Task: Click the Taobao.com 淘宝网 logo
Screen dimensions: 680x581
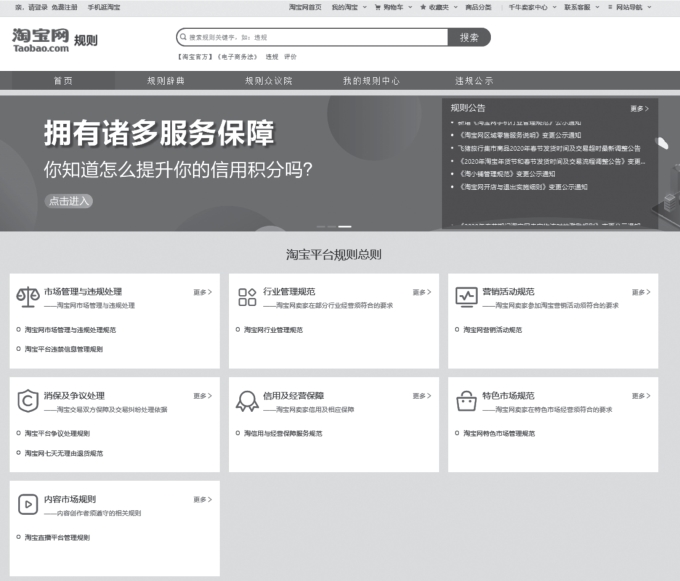Action: click(x=42, y=40)
